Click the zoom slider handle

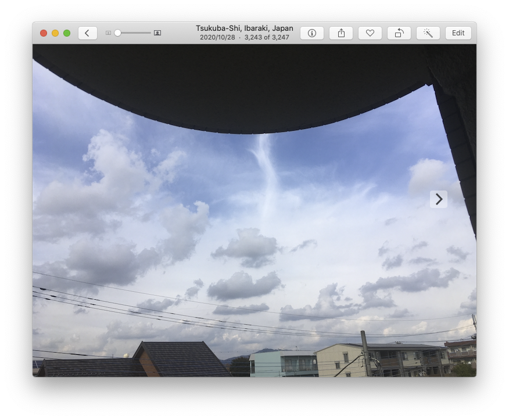(x=117, y=33)
